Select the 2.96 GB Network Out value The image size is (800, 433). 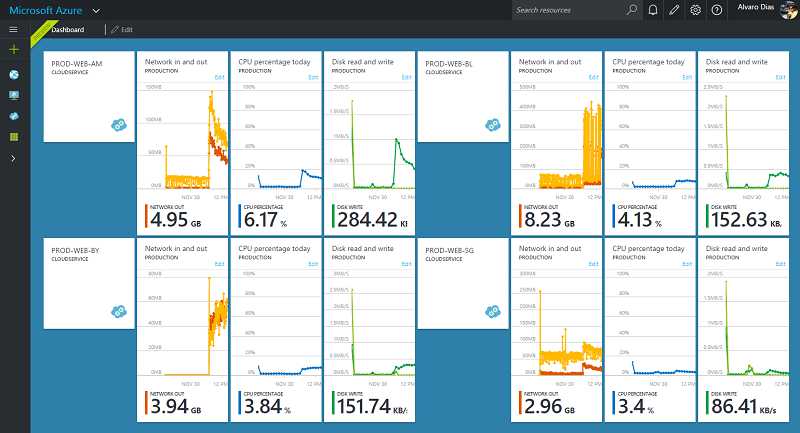coord(549,406)
